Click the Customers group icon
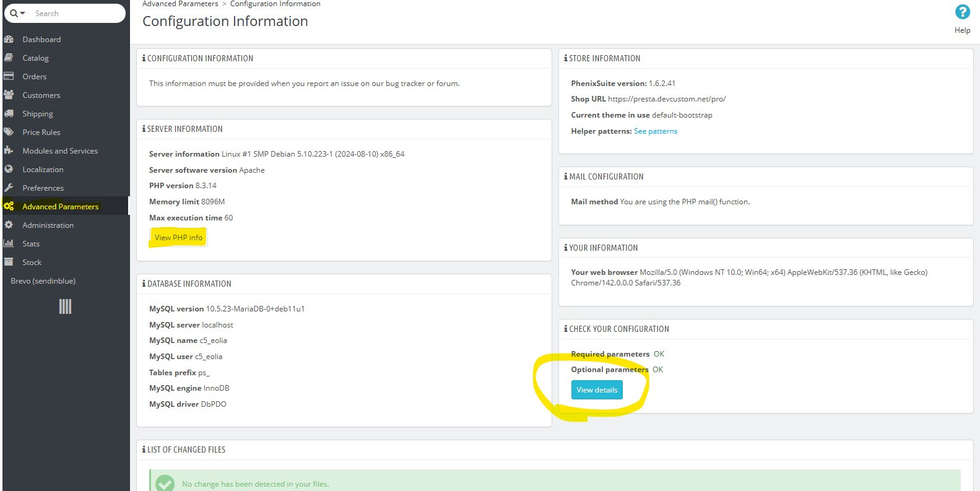 (9, 95)
